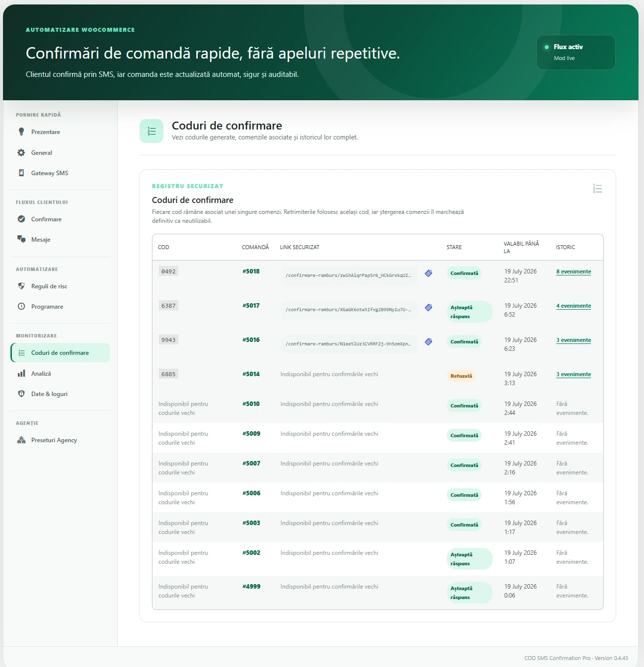Click the Coduri de confirmare sidebar list icon
This screenshot has width=644, height=667.
point(22,353)
